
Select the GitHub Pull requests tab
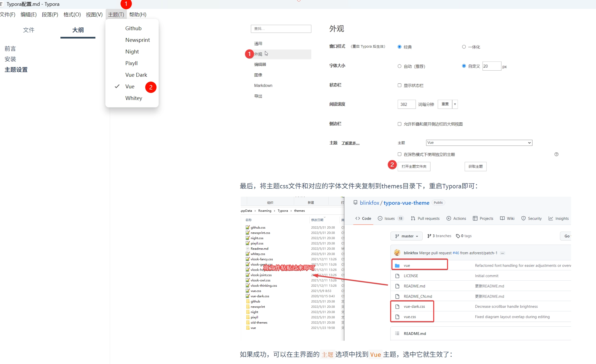pyautogui.click(x=425, y=218)
